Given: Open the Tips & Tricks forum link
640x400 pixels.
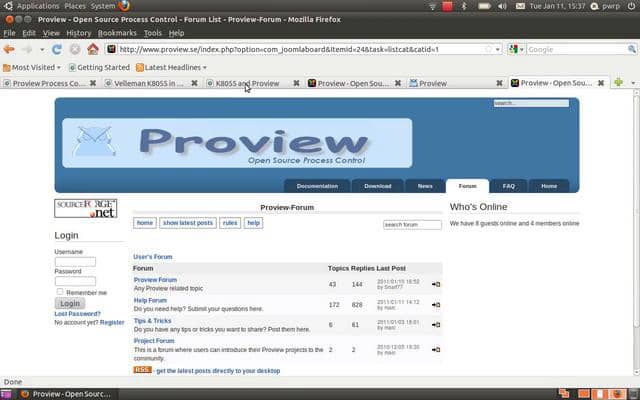Looking at the screenshot, I should (x=152, y=321).
